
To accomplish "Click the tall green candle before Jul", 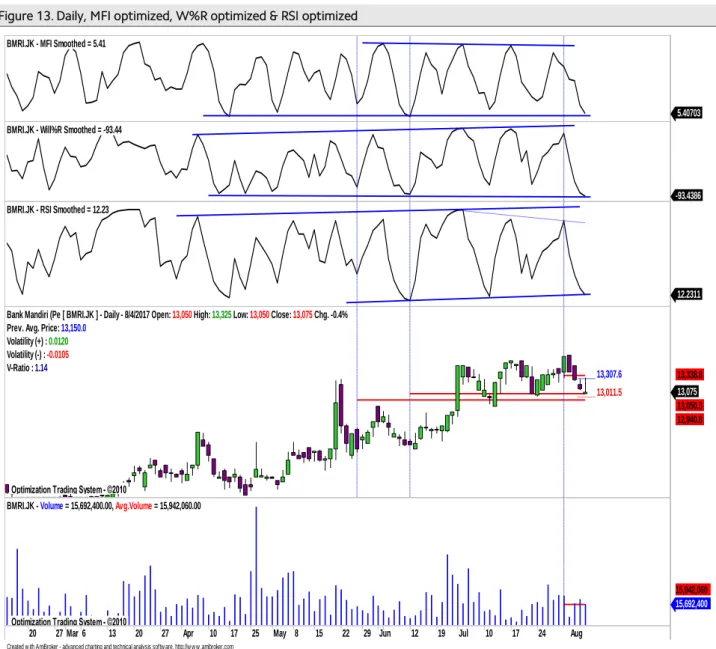I will 458,388.
